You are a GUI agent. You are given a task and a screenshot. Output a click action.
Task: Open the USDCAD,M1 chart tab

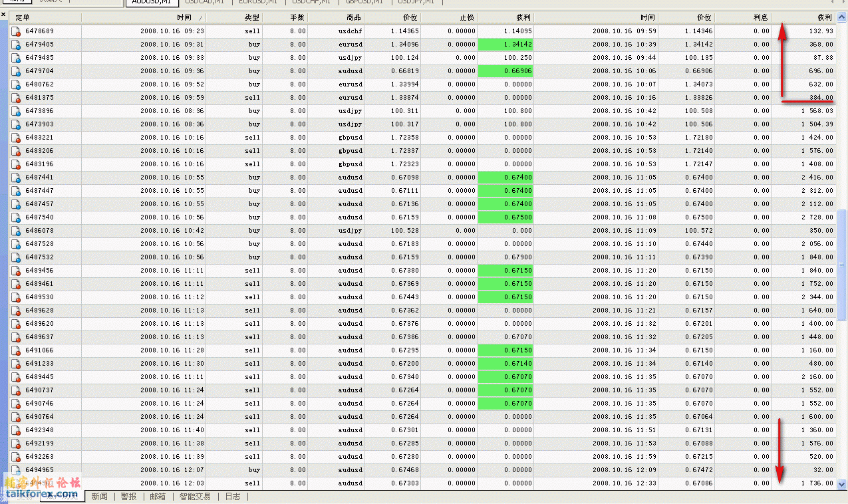[205, 3]
